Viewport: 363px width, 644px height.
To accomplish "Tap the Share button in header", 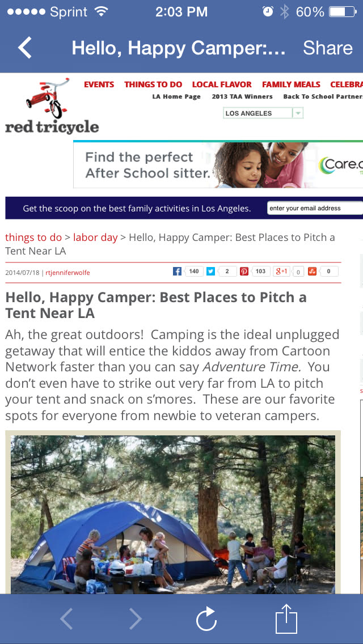I will pyautogui.click(x=328, y=48).
